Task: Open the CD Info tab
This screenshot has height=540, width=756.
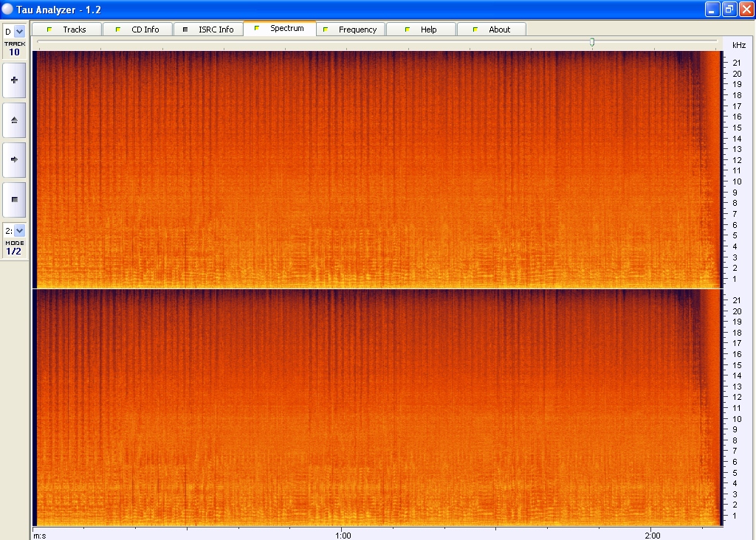Action: coord(137,30)
